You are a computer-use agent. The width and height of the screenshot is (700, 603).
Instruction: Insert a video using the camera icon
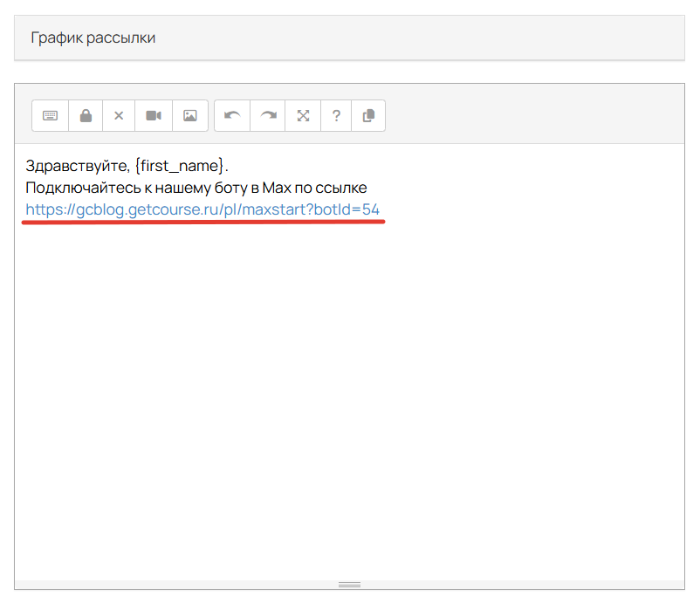(154, 115)
